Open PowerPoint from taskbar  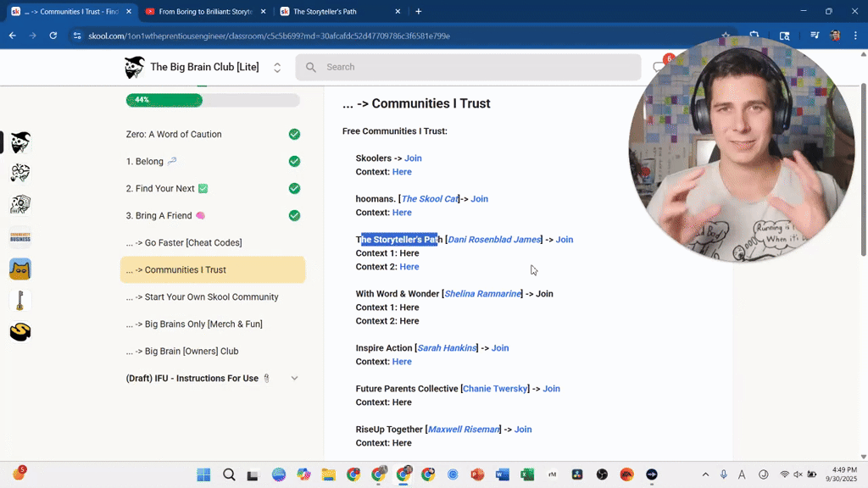tap(477, 474)
